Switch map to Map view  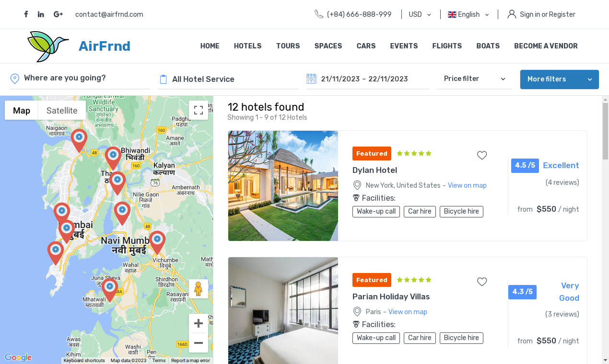click(22, 110)
